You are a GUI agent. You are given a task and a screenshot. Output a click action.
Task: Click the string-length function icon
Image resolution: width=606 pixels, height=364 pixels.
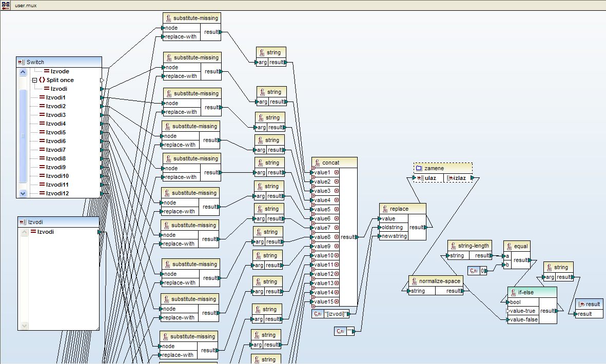453,246
